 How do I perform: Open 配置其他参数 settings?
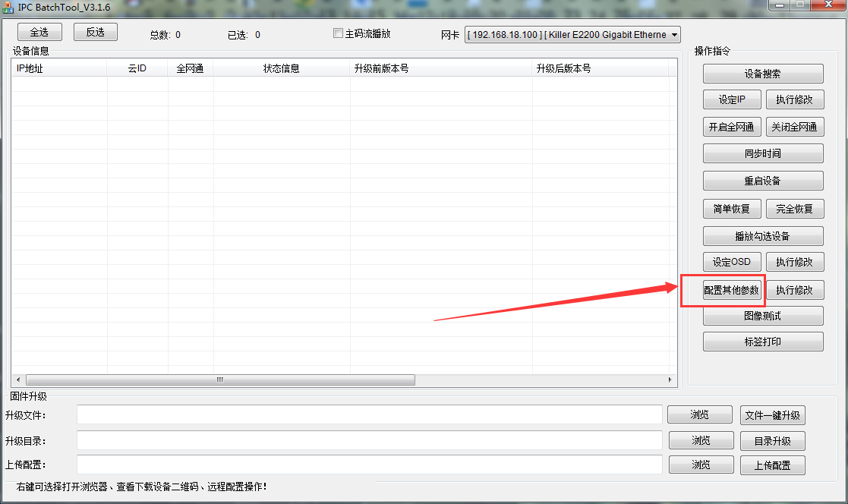(731, 290)
